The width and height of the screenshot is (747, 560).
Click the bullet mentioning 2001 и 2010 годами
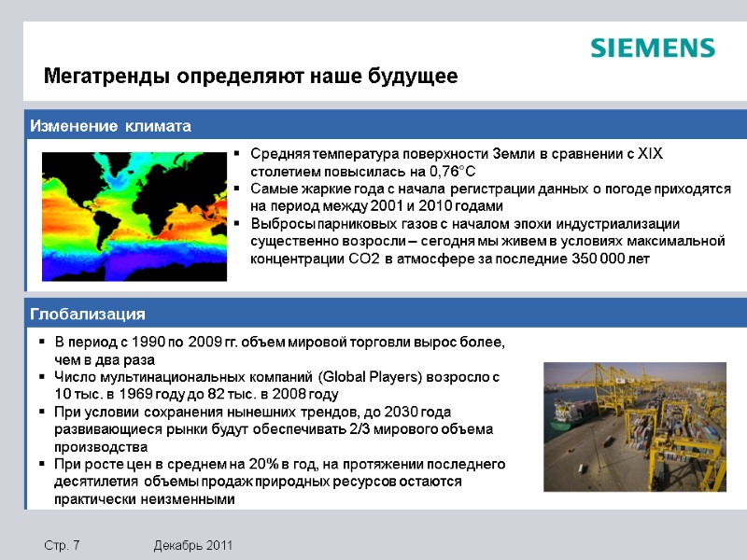click(490, 197)
